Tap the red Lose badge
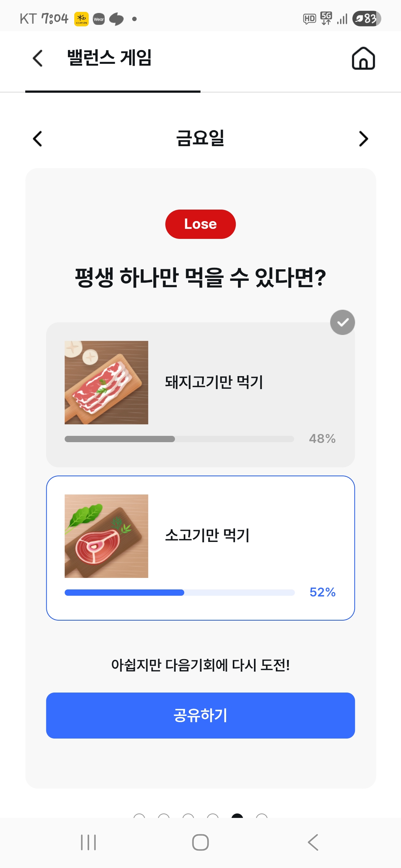 pyautogui.click(x=200, y=224)
